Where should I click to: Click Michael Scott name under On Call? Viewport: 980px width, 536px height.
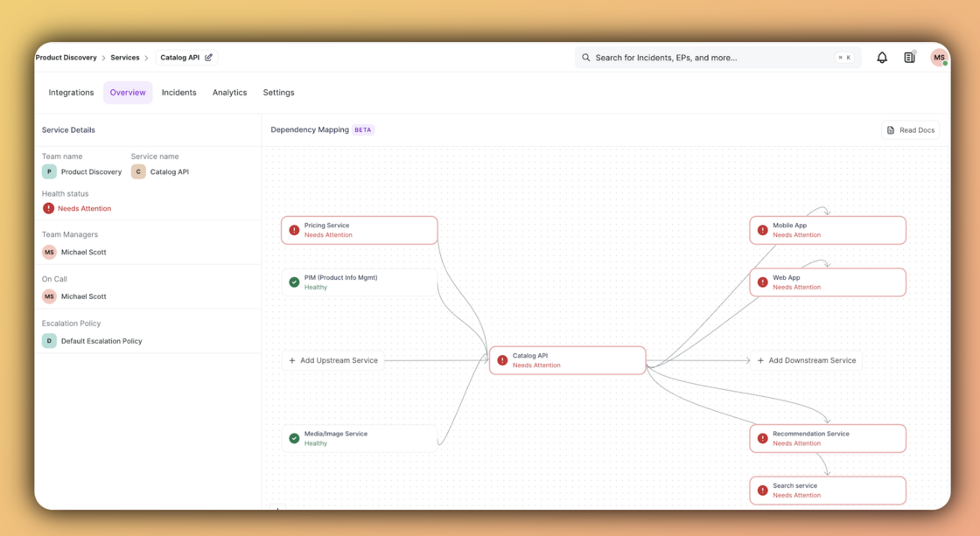point(84,296)
